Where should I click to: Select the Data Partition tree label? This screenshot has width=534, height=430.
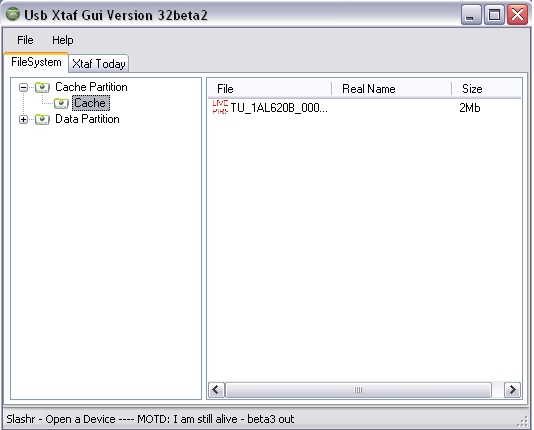(x=87, y=119)
